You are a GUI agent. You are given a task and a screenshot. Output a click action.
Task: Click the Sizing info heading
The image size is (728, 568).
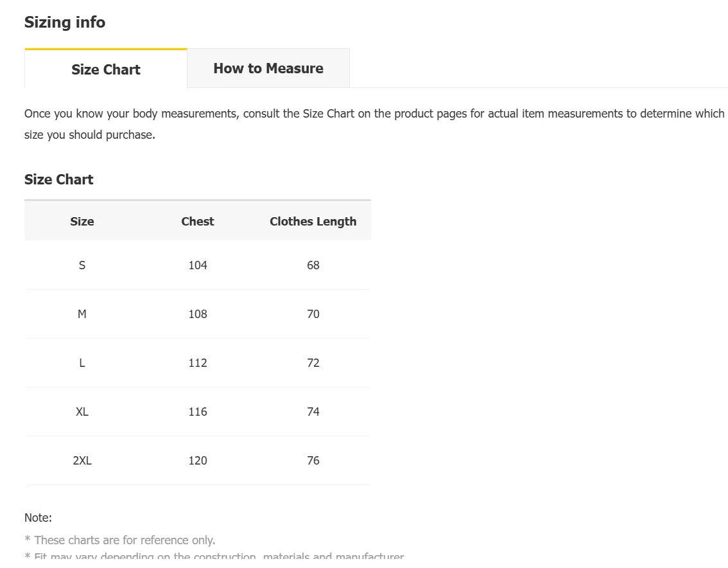pyautogui.click(x=65, y=22)
